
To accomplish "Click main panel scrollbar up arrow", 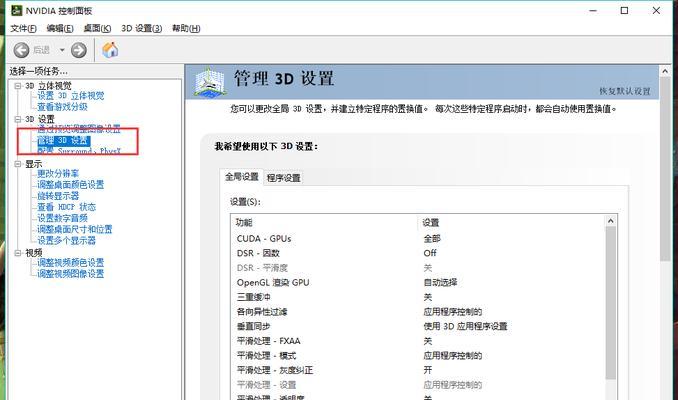I will tap(665, 71).
